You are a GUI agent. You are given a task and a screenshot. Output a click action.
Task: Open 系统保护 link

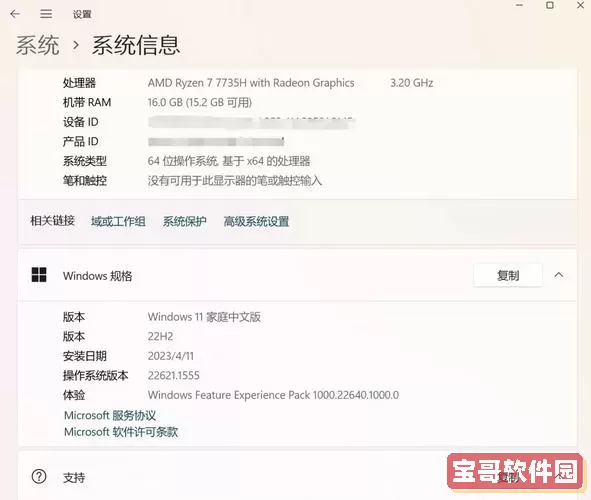[x=185, y=221]
